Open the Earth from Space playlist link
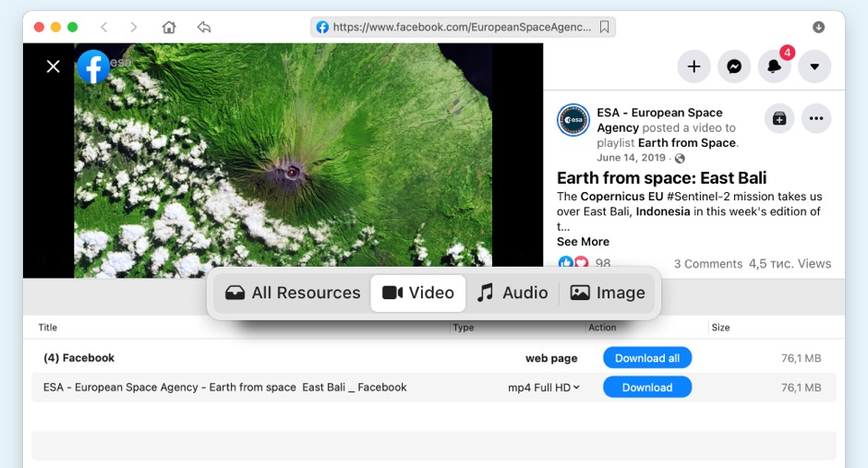Screen dimensions: 868x468 click(687, 143)
